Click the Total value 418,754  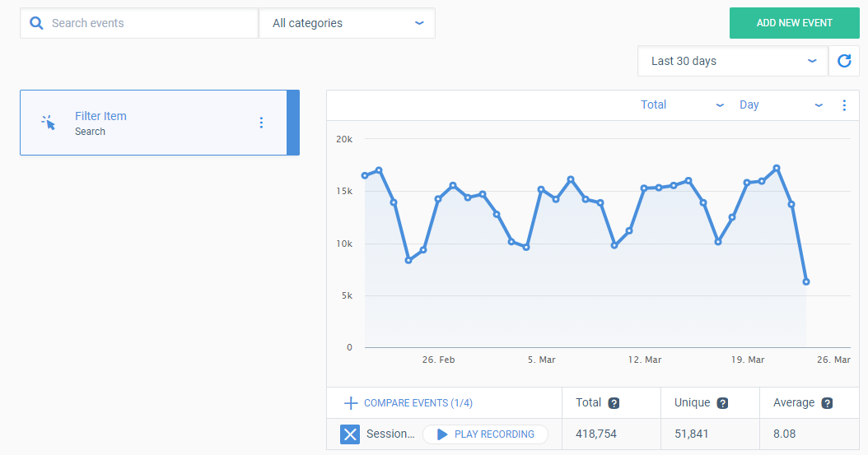(x=595, y=434)
